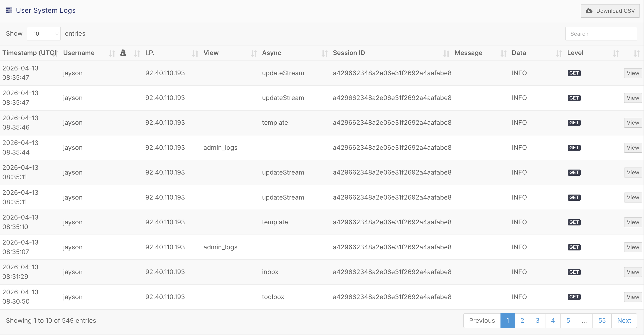
Task: Sort by Data column arrows
Action: (559, 53)
